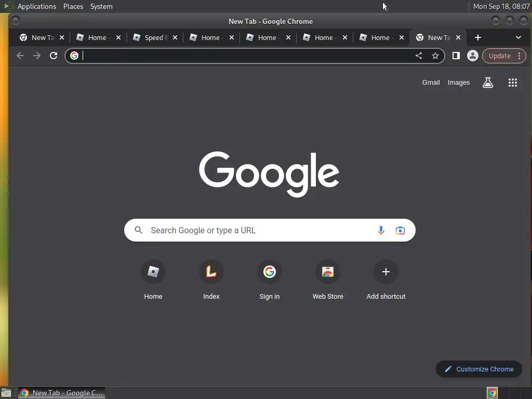This screenshot has height=399, width=532.
Task: Search by image with the camera icon
Action: pyautogui.click(x=401, y=230)
